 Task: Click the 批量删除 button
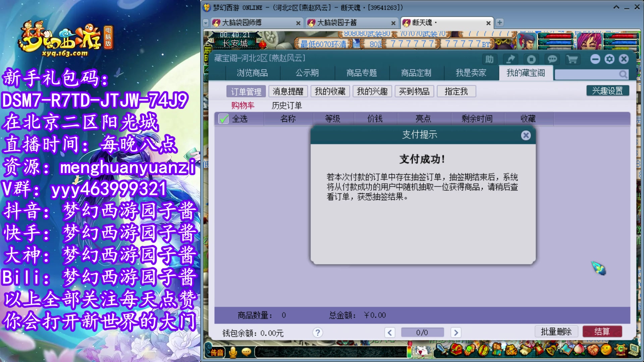(556, 331)
